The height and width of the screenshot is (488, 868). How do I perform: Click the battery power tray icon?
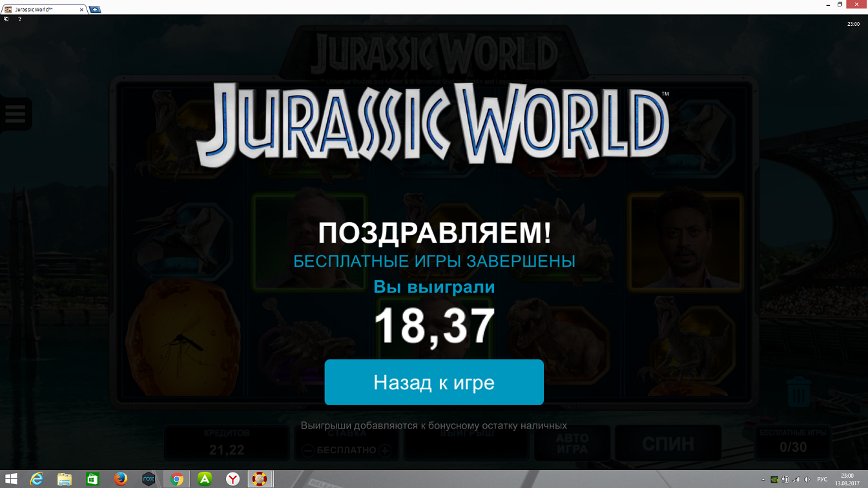coord(785,480)
